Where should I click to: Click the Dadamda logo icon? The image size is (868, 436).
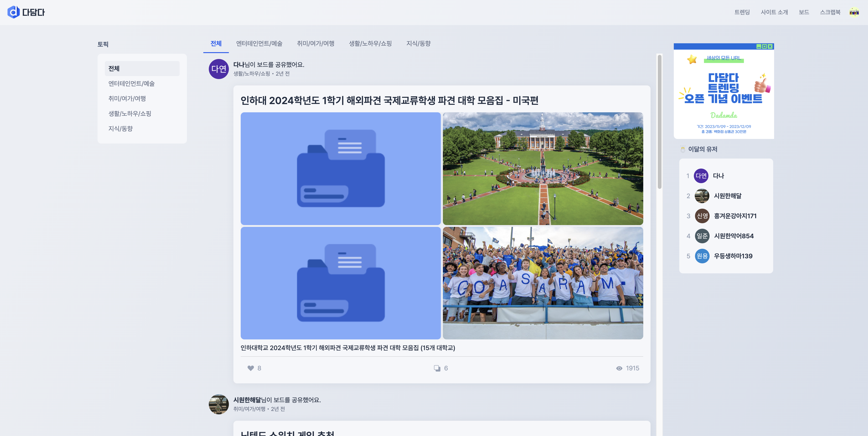[13, 12]
